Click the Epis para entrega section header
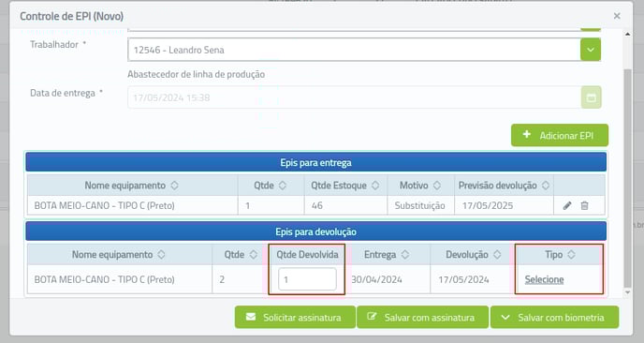The width and height of the screenshot is (644, 343). coord(315,162)
